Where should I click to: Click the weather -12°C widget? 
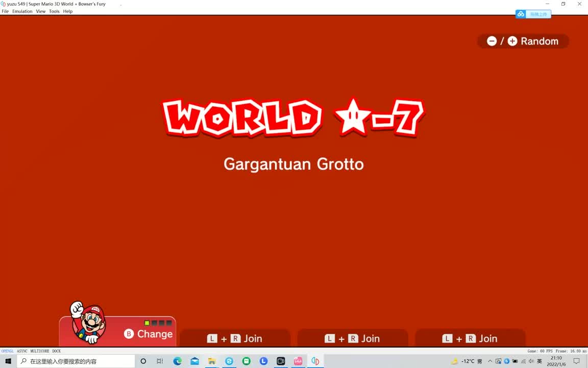click(467, 361)
